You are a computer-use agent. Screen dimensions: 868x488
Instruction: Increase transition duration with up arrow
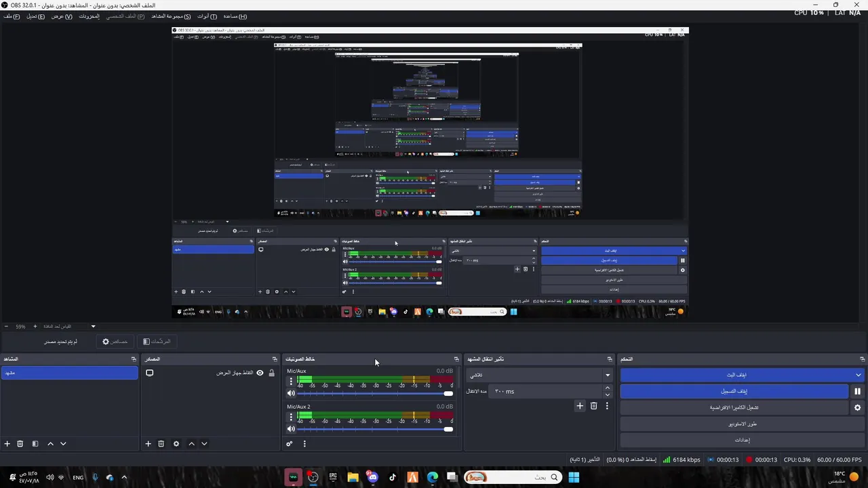pos(607,388)
